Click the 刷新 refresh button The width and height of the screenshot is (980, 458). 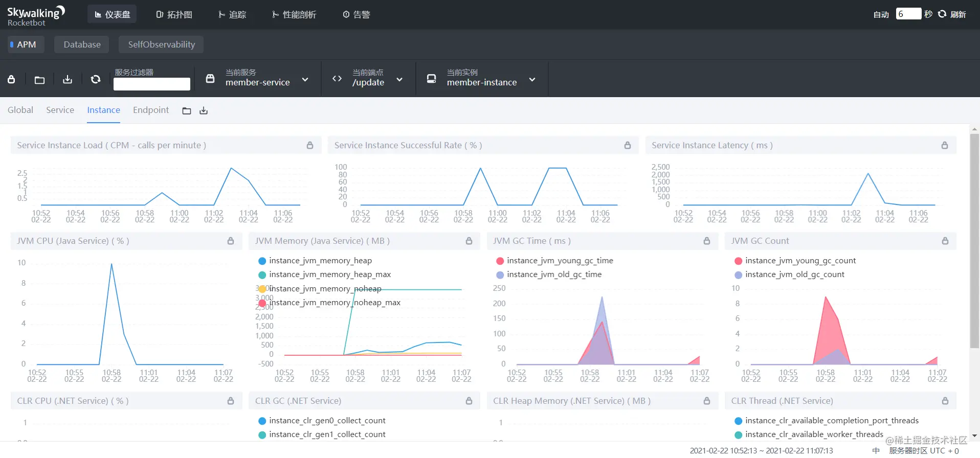click(952, 14)
